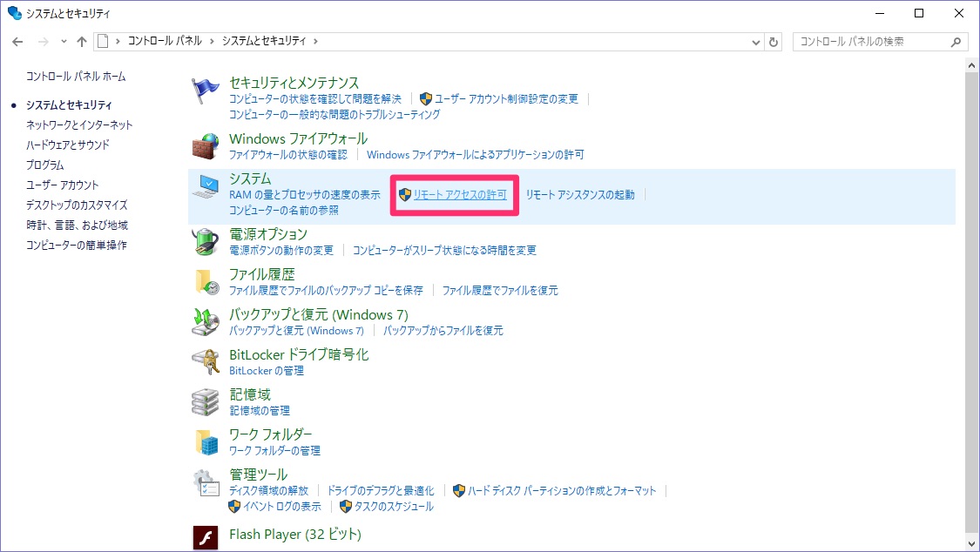Open address bar history dropdown
Image resolution: width=980 pixels, height=552 pixels.
[755, 42]
